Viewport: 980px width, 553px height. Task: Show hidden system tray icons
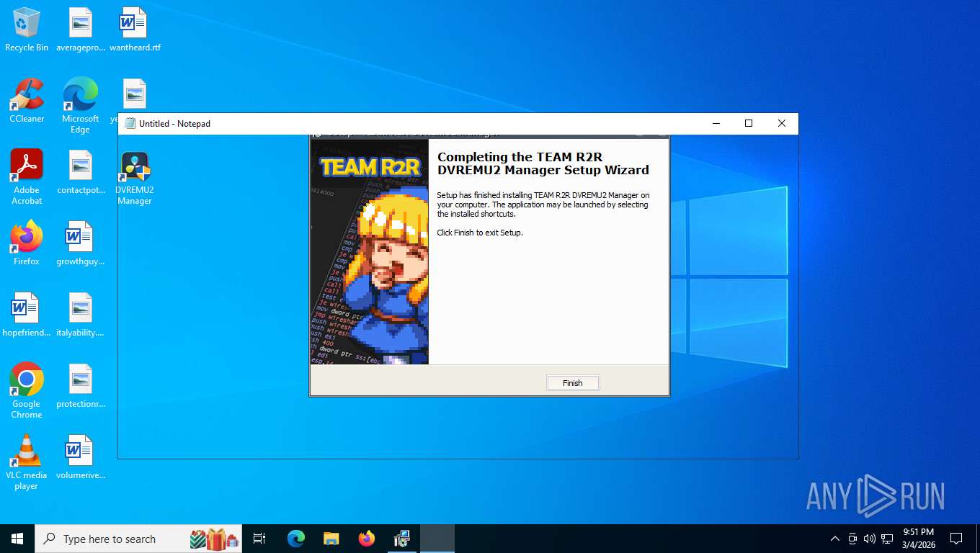[835, 539]
